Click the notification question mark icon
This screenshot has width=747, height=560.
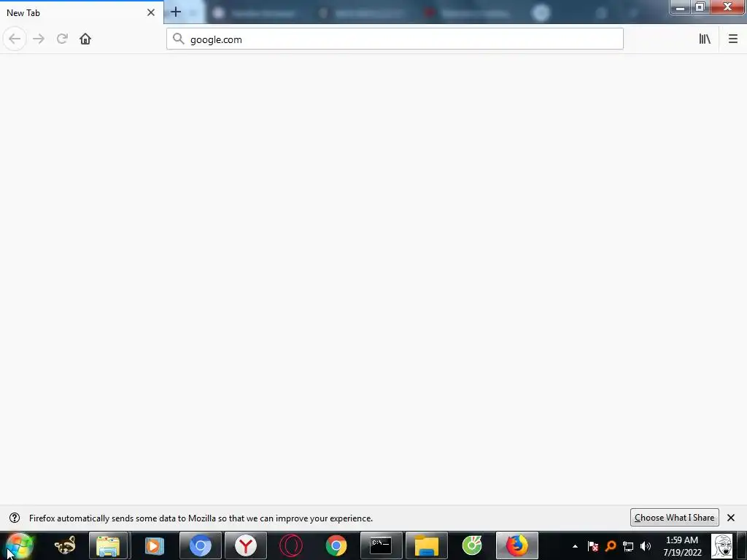click(15, 518)
